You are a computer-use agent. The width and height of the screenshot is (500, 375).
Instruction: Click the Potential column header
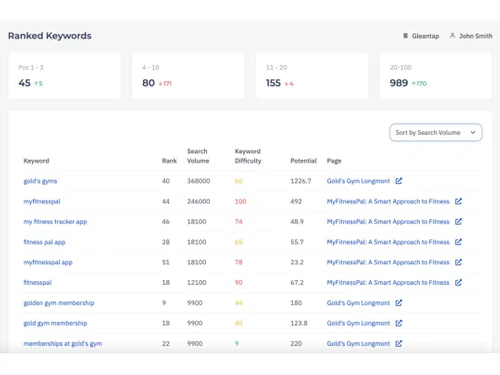[303, 161]
